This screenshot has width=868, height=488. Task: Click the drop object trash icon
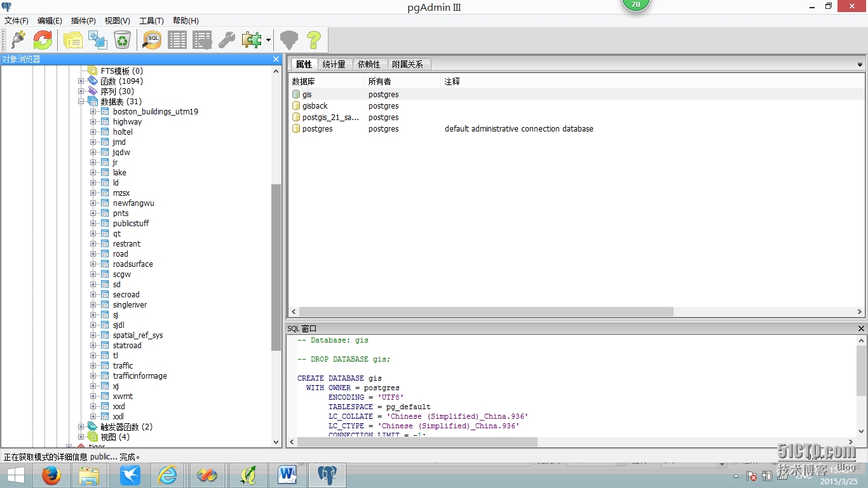point(122,40)
